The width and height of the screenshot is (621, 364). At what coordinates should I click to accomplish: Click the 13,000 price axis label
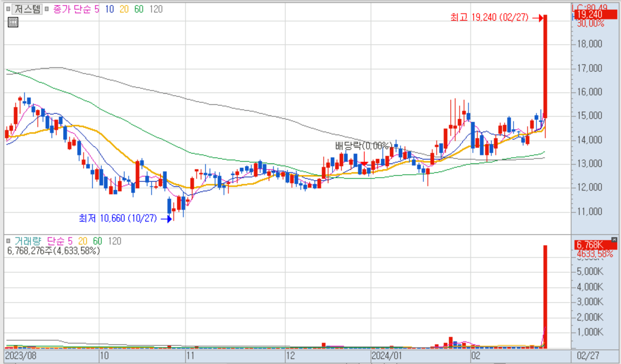tap(589, 164)
